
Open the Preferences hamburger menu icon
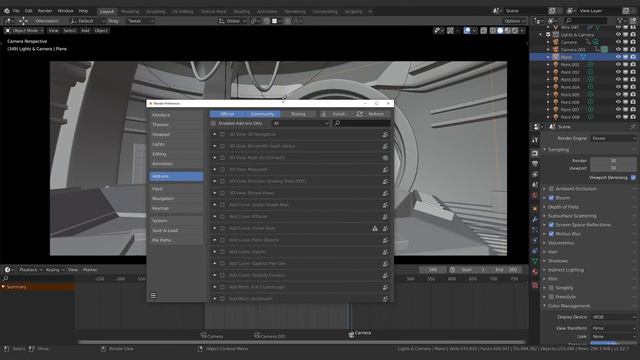(x=153, y=296)
